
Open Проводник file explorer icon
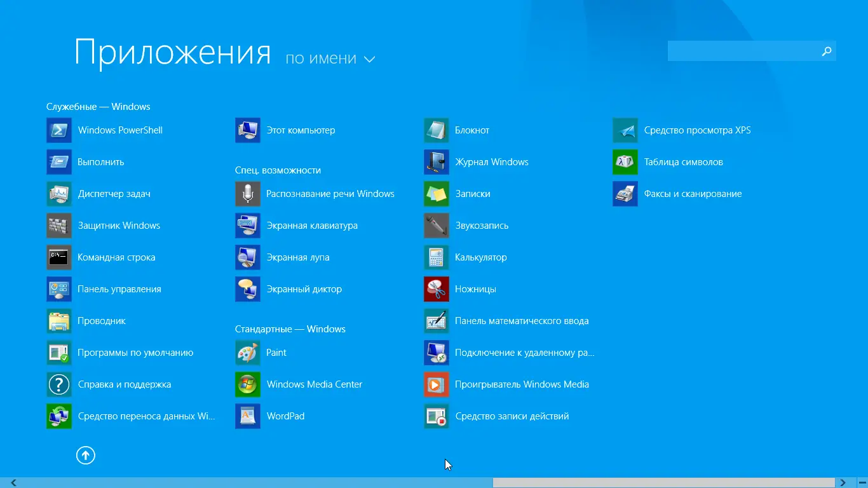59,321
